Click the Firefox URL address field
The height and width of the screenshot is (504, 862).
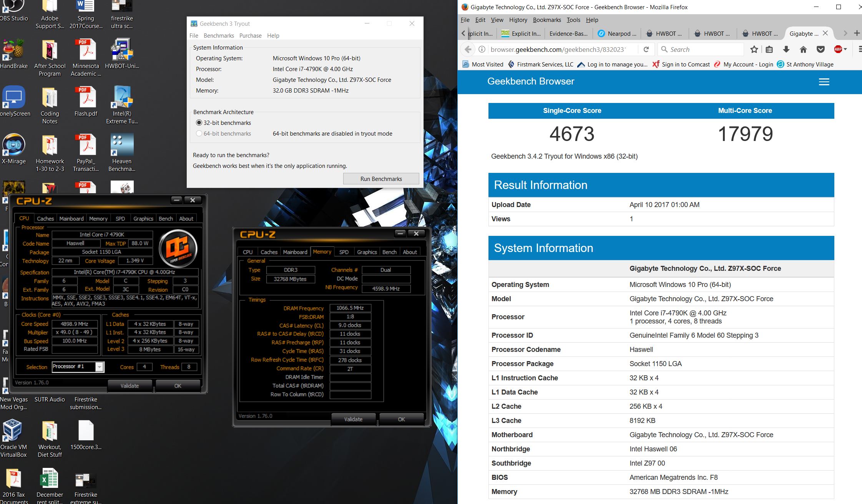pyautogui.click(x=557, y=49)
